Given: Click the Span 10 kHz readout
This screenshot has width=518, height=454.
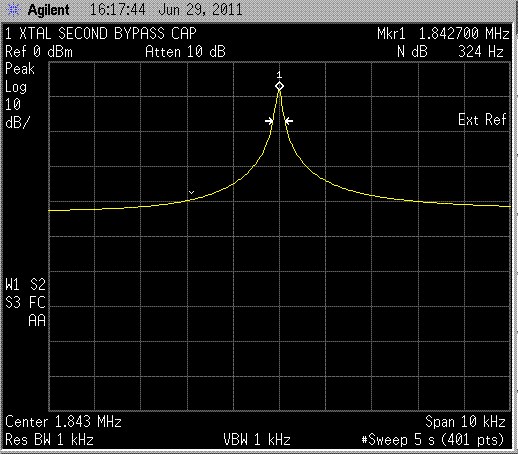Looking at the screenshot, I should (x=465, y=422).
